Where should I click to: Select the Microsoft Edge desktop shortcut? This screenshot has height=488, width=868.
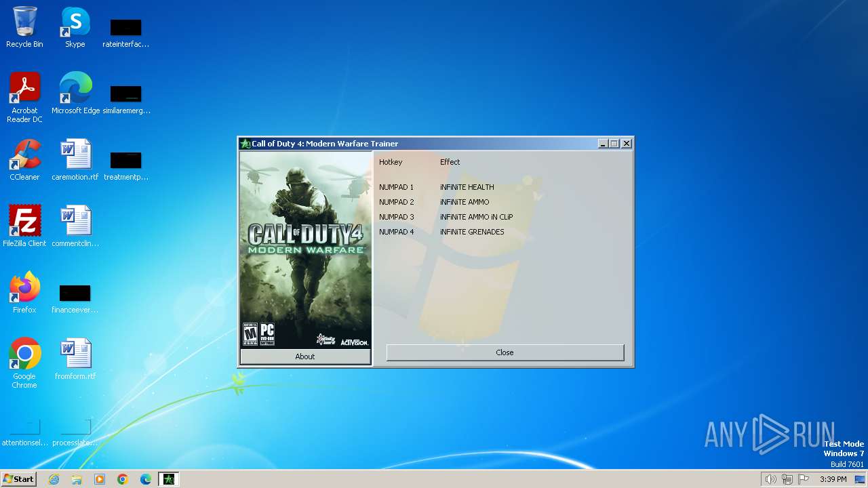75,94
